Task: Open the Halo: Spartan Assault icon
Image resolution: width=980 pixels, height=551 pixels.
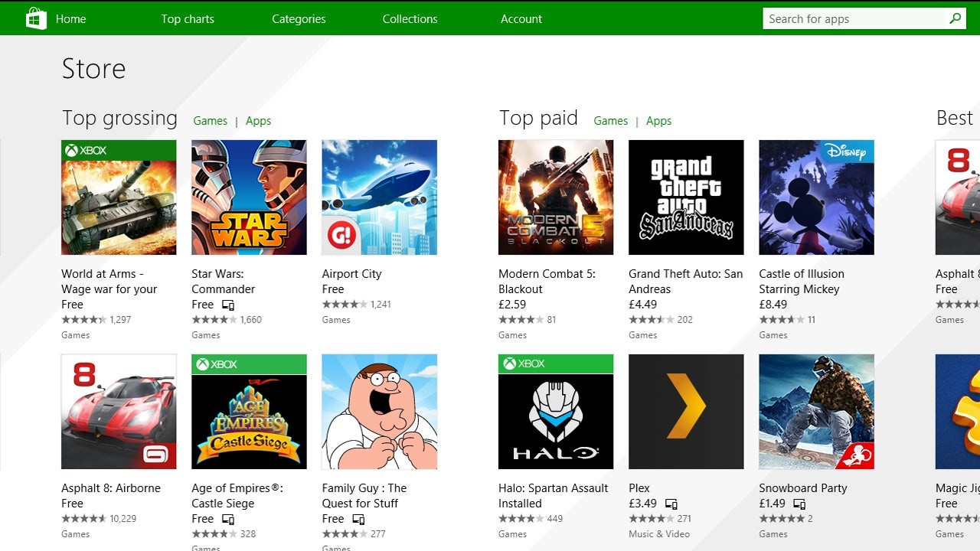Action: tap(555, 412)
